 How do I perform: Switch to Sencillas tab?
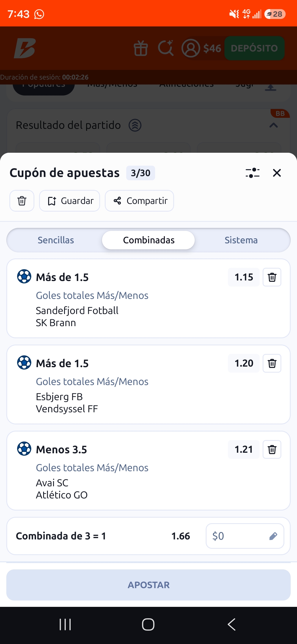[x=56, y=240]
